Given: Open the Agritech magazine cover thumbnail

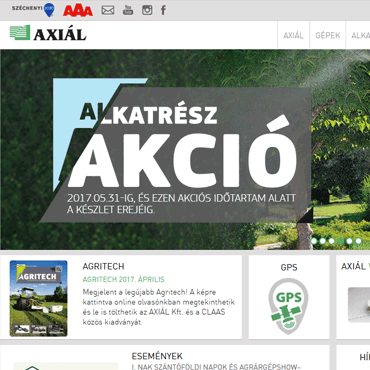Looking at the screenshot, I should (x=38, y=298).
